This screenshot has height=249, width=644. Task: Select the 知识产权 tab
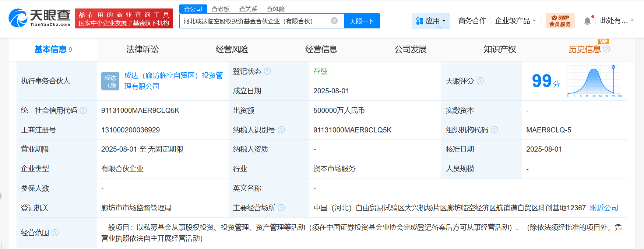[x=500, y=49]
